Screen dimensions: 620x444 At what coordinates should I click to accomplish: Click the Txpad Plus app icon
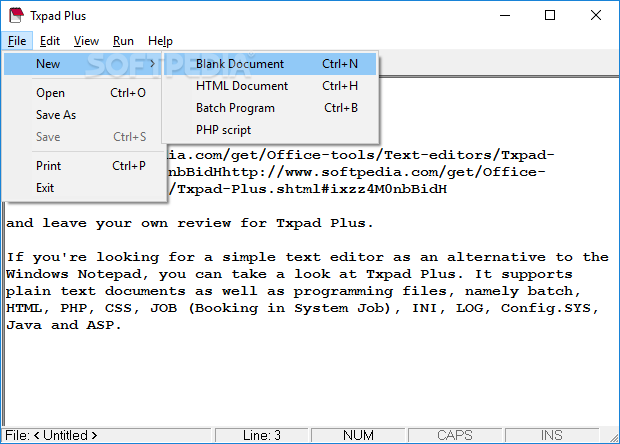point(16,15)
